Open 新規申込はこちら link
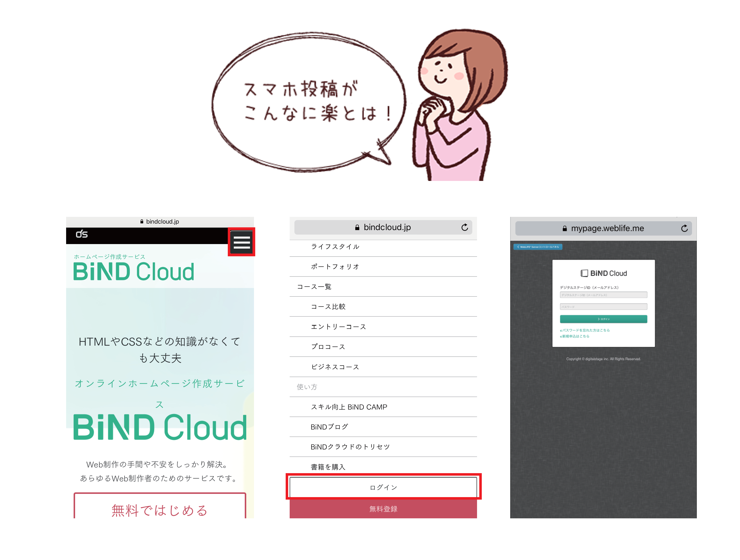 574,336
